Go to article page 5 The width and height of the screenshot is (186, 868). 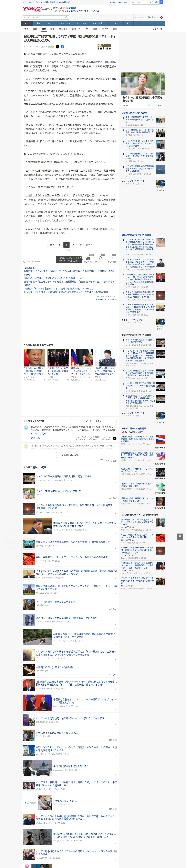tap(81, 245)
